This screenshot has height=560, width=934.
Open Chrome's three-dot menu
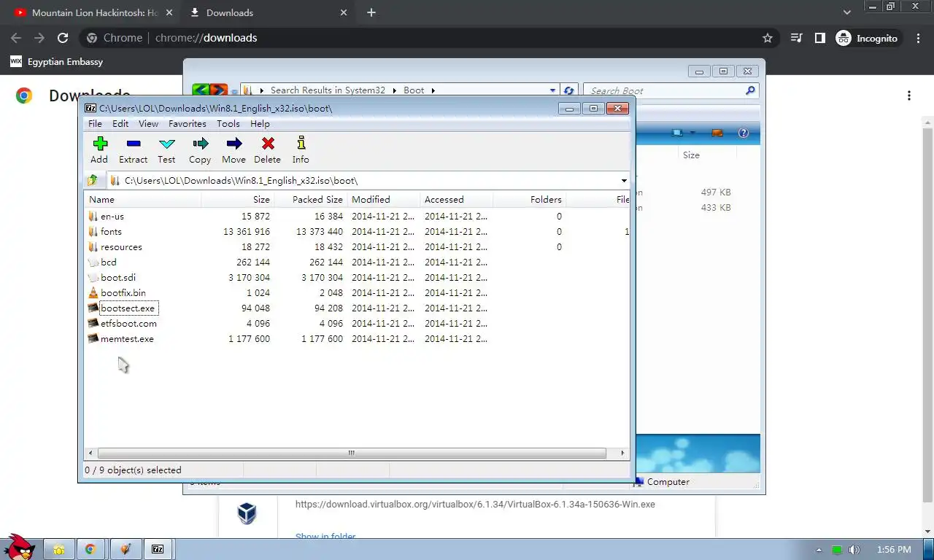918,38
